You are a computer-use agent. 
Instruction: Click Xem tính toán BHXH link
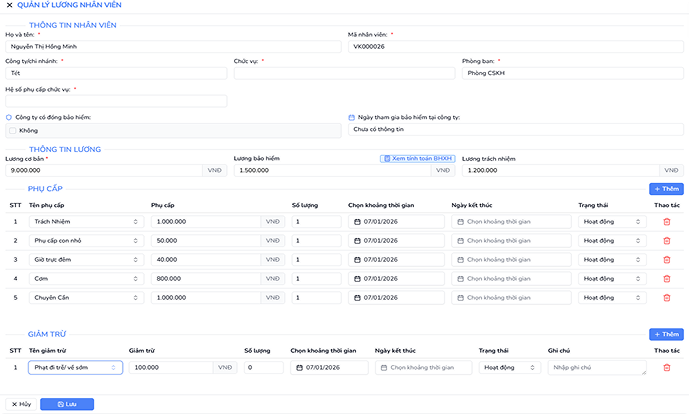pos(418,158)
